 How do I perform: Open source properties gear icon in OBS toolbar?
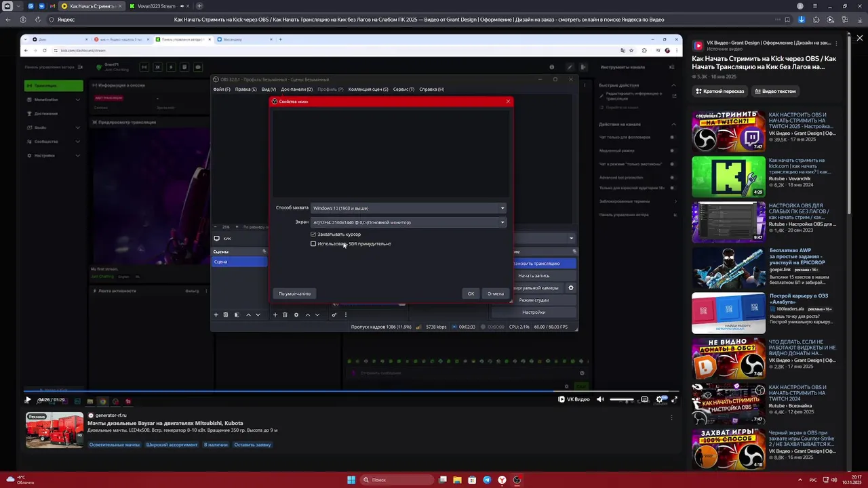click(296, 314)
